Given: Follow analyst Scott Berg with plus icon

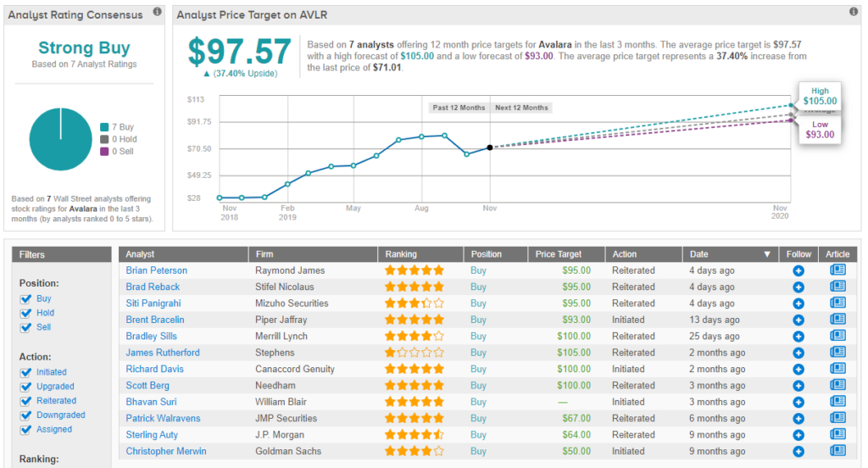Looking at the screenshot, I should pyautogui.click(x=798, y=386).
